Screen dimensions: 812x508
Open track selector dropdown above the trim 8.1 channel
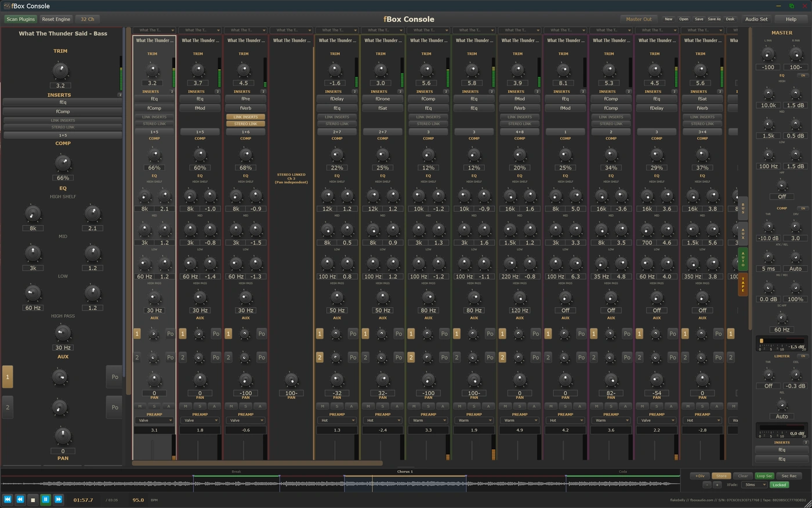565,30
